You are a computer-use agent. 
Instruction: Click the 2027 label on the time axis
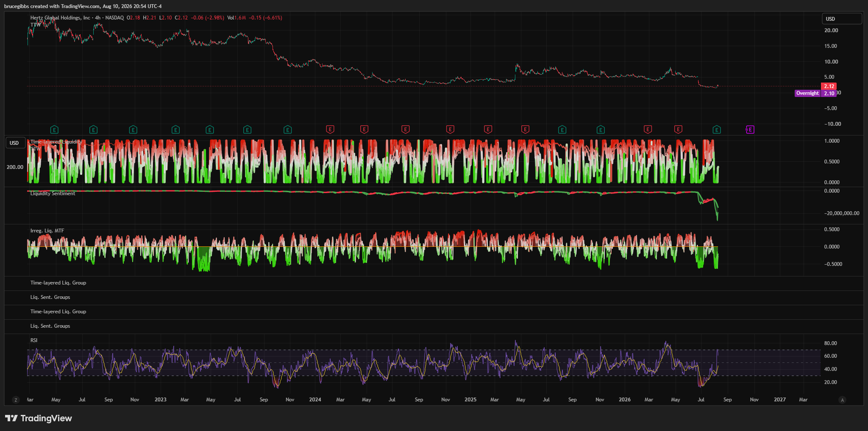pyautogui.click(x=780, y=400)
